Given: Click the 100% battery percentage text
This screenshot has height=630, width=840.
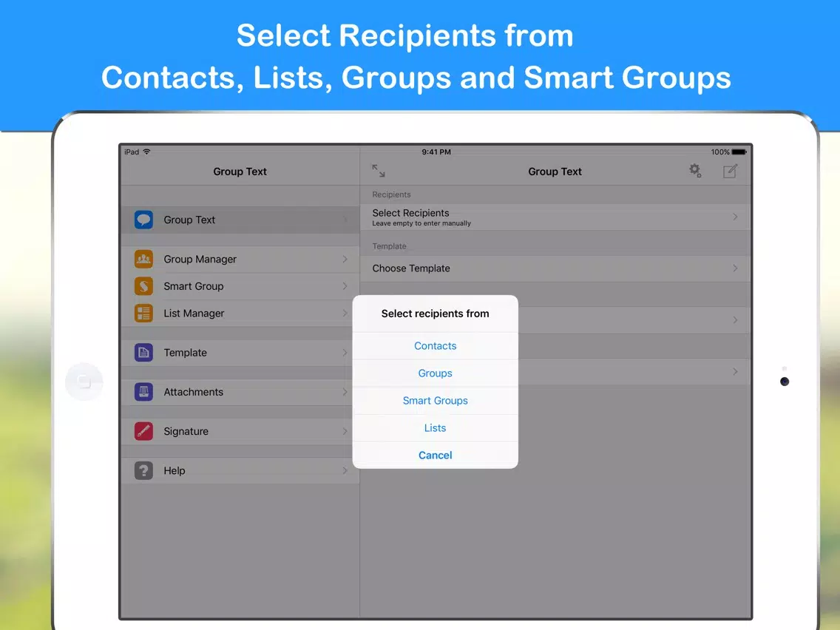Looking at the screenshot, I should (720, 152).
